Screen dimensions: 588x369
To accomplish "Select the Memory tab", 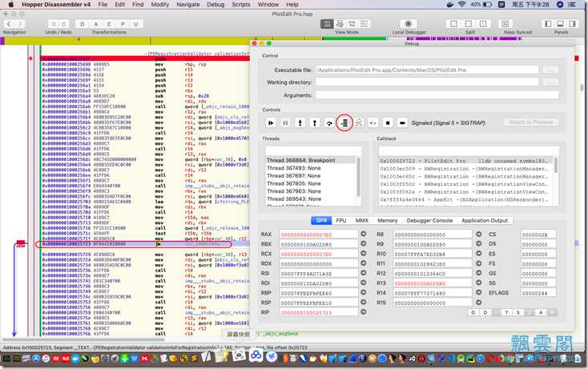I will (x=388, y=220).
